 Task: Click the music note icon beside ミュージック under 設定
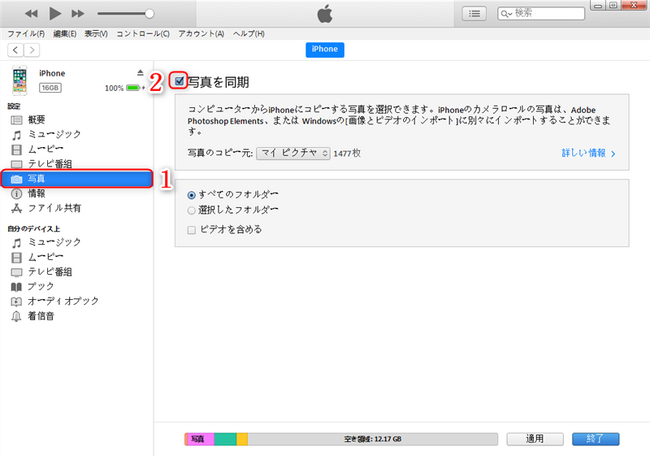tap(16, 135)
